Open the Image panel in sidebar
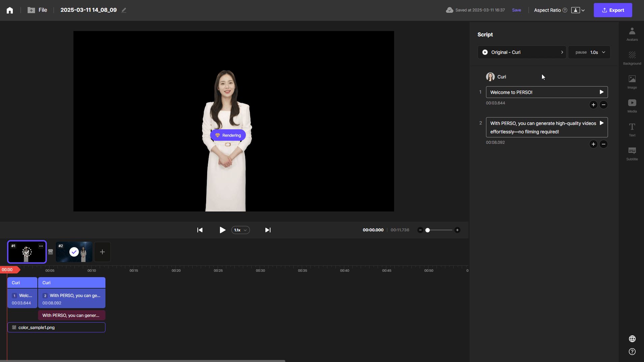The height and width of the screenshot is (362, 644). (x=632, y=82)
